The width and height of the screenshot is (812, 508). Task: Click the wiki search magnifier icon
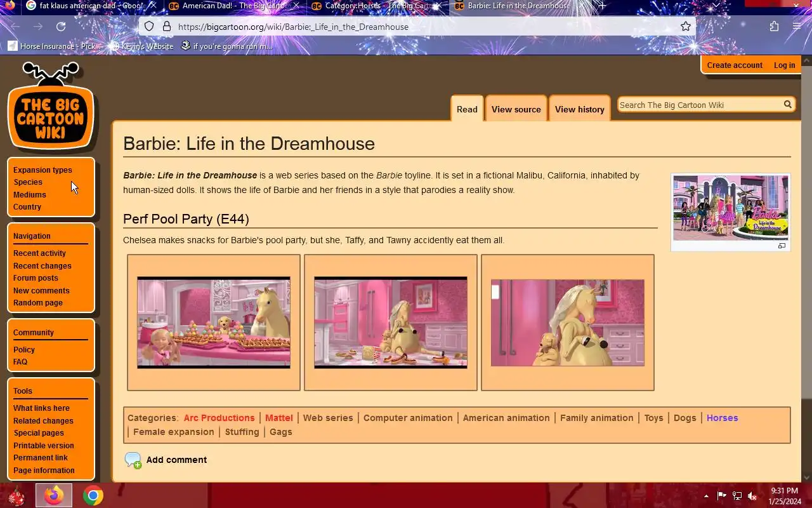pos(787,105)
